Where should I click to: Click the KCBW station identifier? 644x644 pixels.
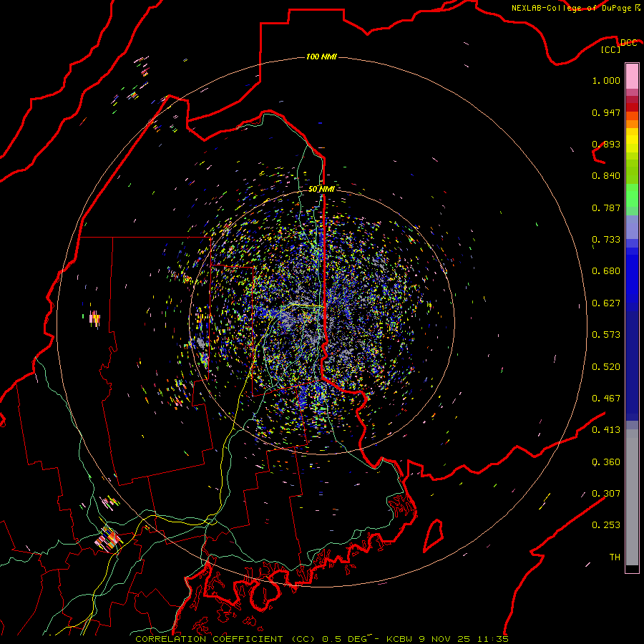(x=400, y=639)
